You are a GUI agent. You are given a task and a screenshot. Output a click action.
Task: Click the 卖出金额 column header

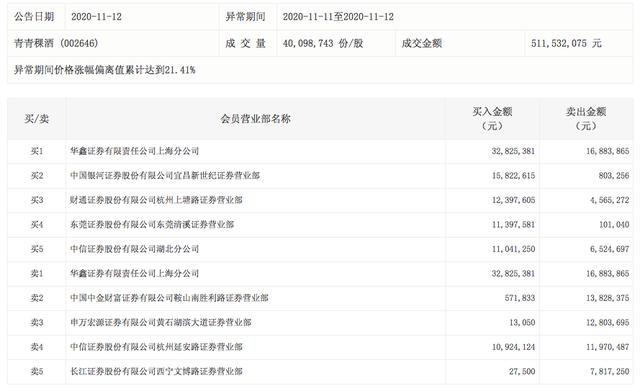click(x=586, y=118)
